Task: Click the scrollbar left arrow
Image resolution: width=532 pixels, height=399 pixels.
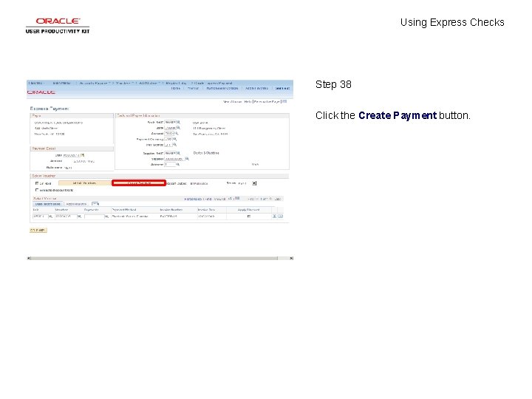Action: pos(29,258)
